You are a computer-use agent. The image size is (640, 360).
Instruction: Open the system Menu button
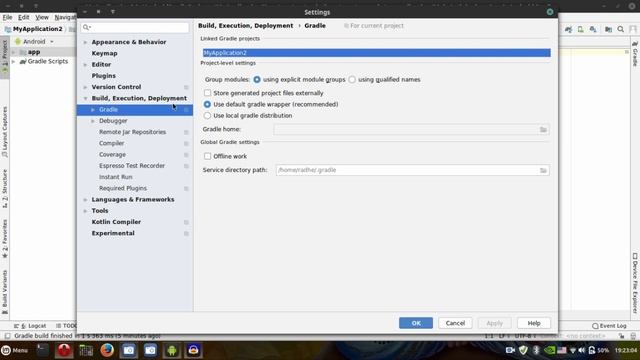coord(15,350)
